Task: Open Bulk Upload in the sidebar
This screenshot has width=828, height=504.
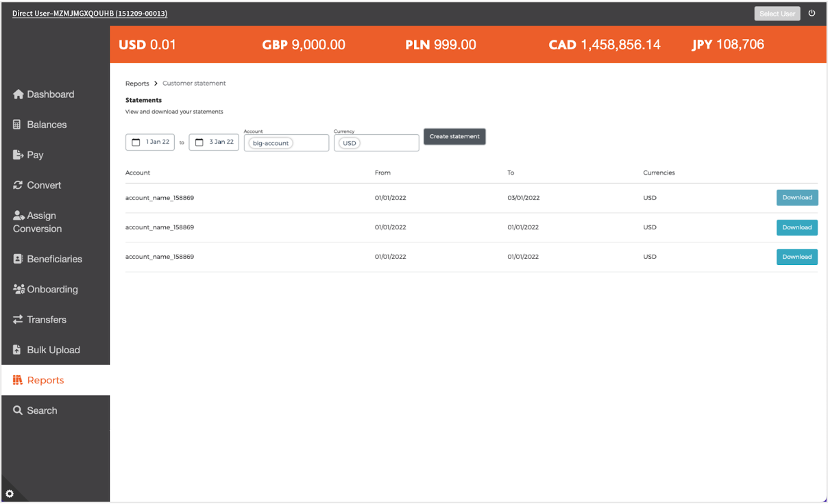Action: point(53,350)
